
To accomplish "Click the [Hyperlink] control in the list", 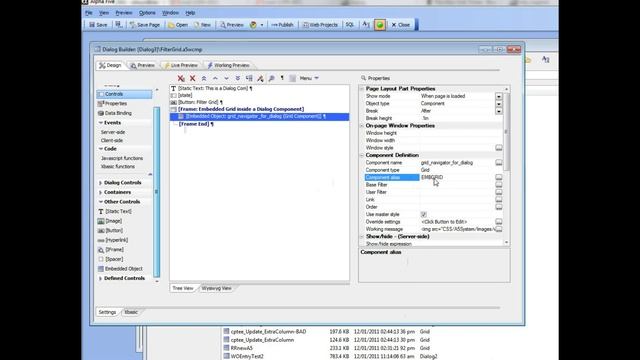I will pyautogui.click(x=113, y=240).
